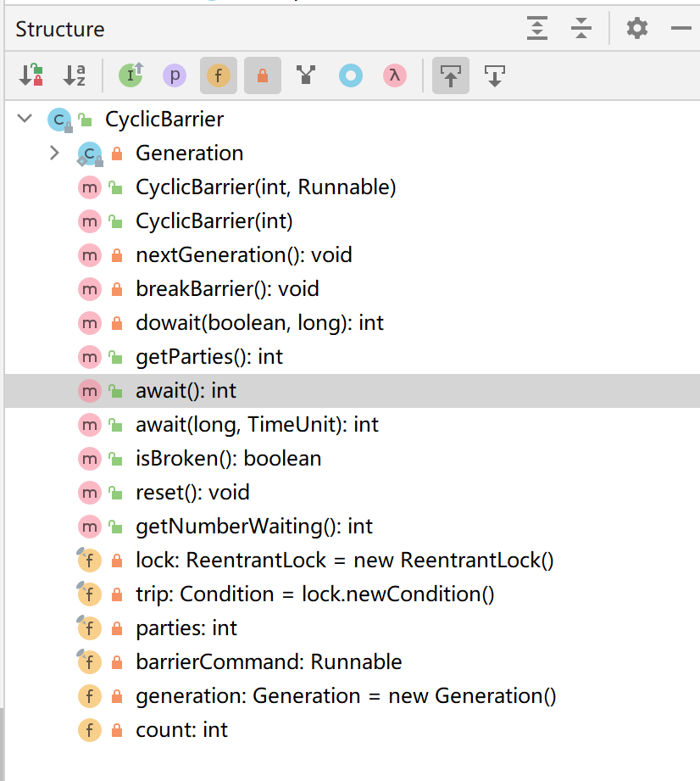Select await(): int method
700x781 pixels.
pos(352,390)
